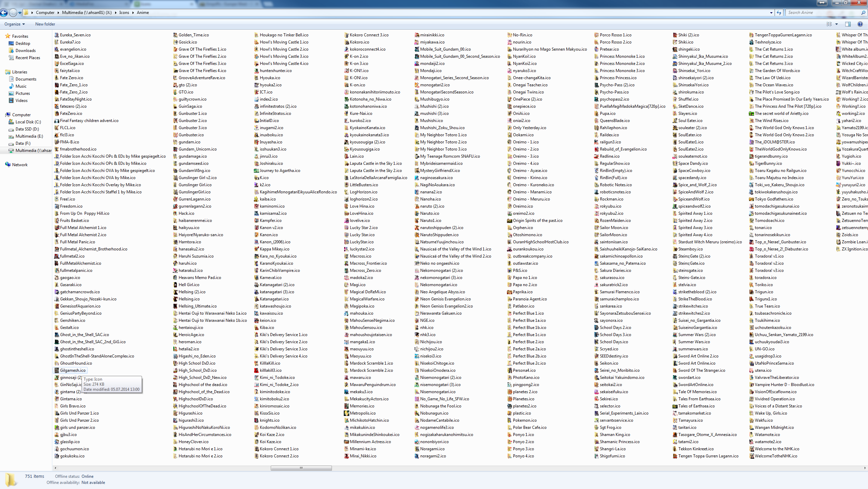Click the horizontal scrollbar thumb

301,468
